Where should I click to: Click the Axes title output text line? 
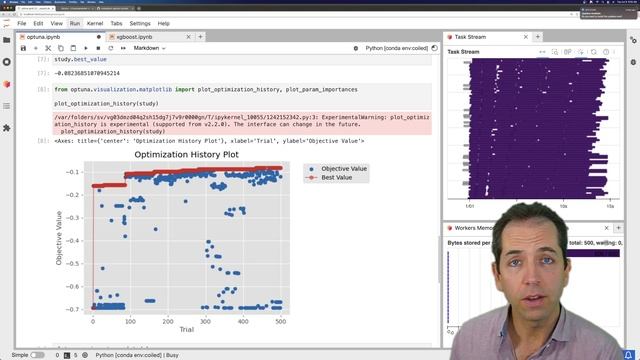point(209,141)
